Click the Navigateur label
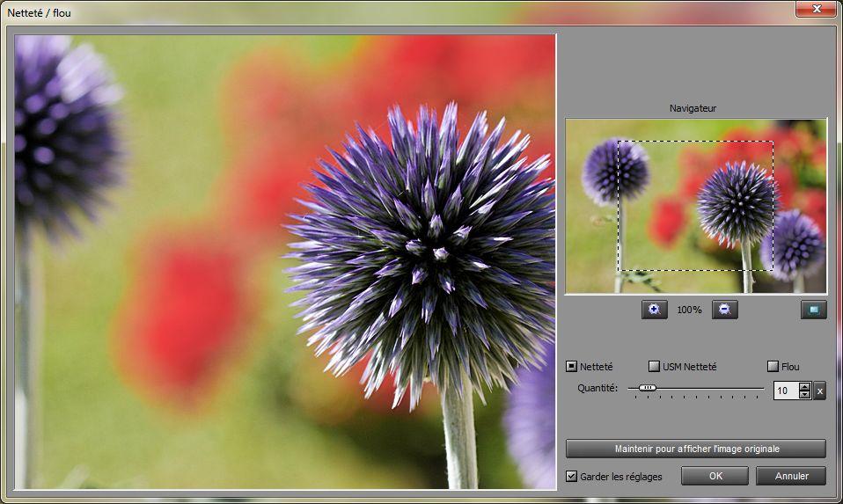843x504 pixels. tap(693, 108)
